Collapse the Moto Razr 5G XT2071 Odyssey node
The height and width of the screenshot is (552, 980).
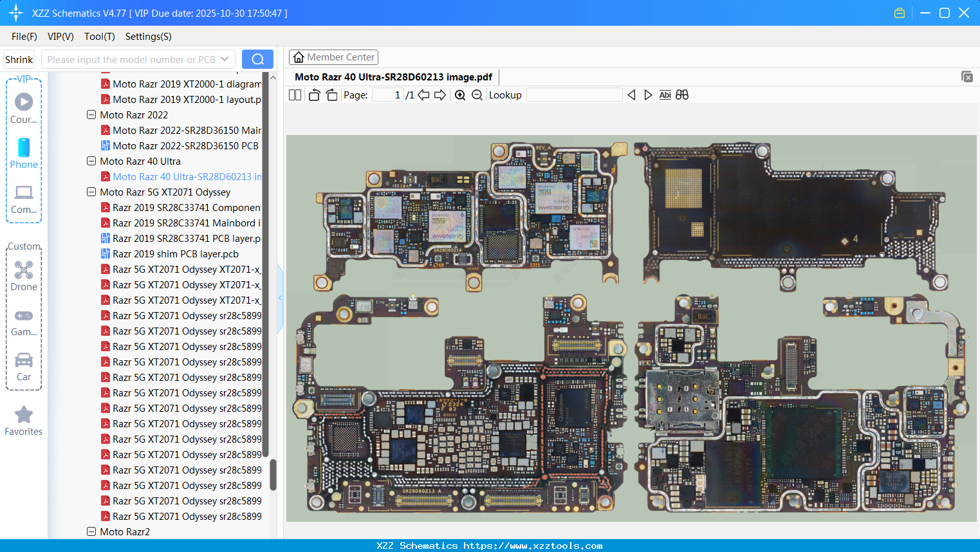pos(91,192)
